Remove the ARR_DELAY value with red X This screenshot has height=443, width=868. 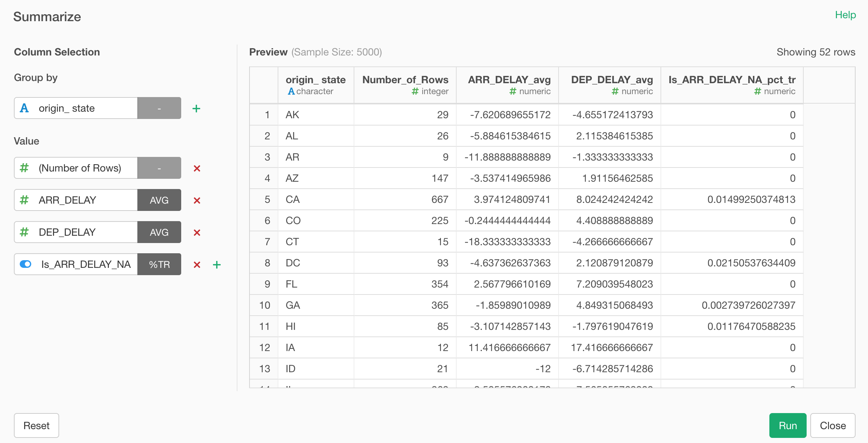pyautogui.click(x=197, y=200)
